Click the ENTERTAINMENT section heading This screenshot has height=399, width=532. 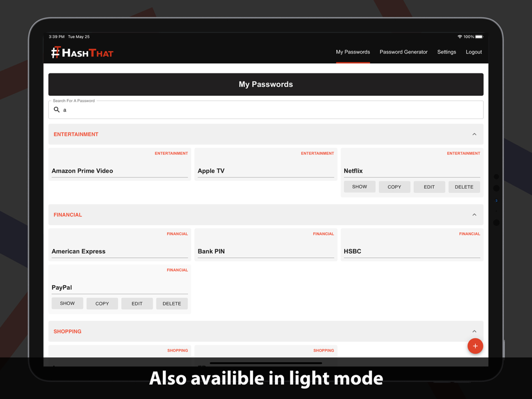point(76,135)
